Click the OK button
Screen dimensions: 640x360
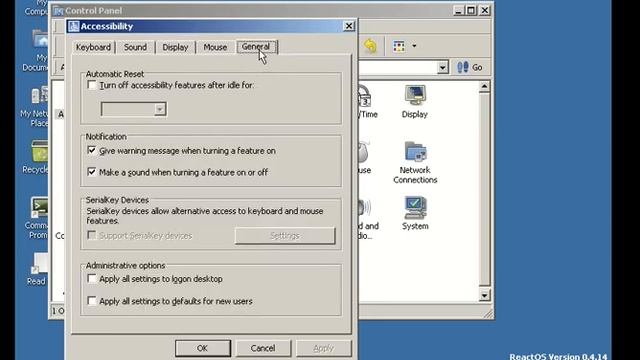click(203, 348)
